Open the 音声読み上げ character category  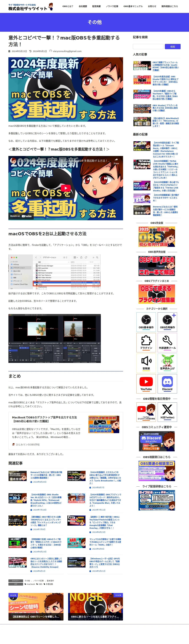[167, 363]
